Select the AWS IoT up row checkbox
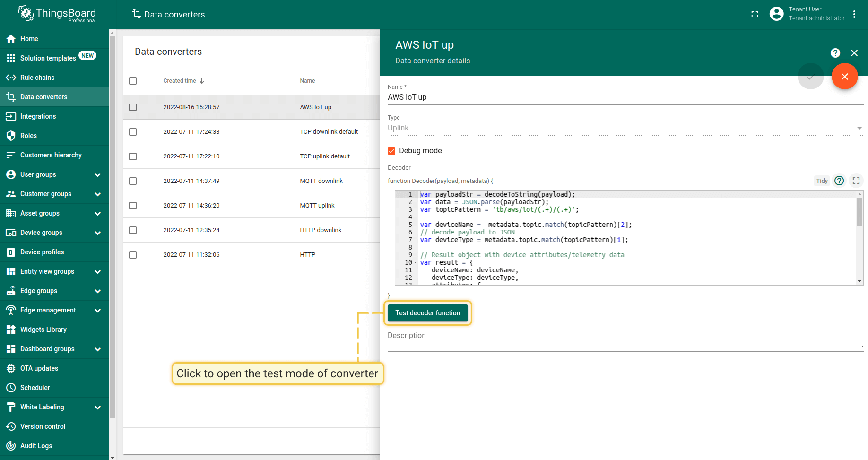The height and width of the screenshot is (460, 868). click(133, 107)
